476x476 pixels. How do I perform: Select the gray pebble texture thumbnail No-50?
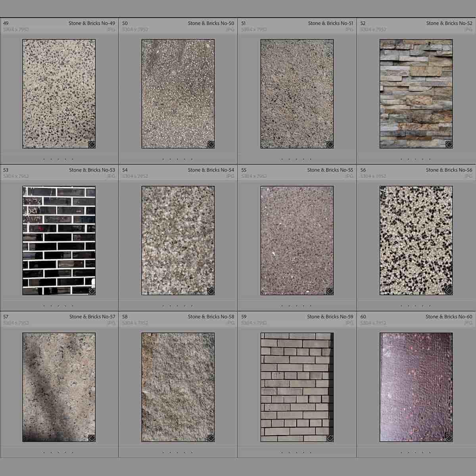[178, 94]
